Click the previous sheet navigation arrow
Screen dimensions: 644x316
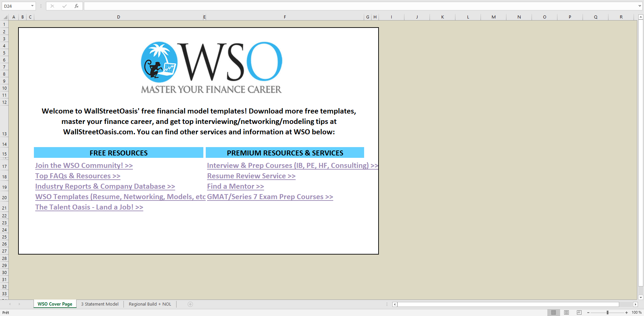coord(10,304)
